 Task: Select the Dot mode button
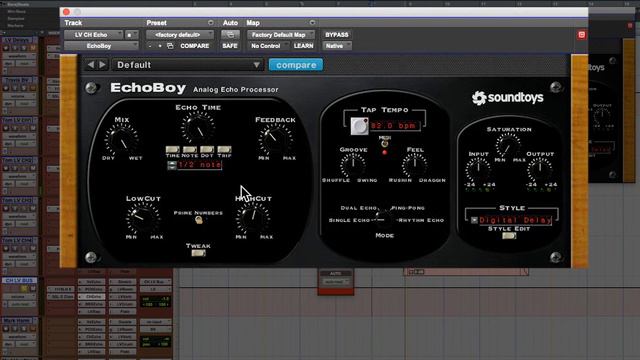pos(207,149)
